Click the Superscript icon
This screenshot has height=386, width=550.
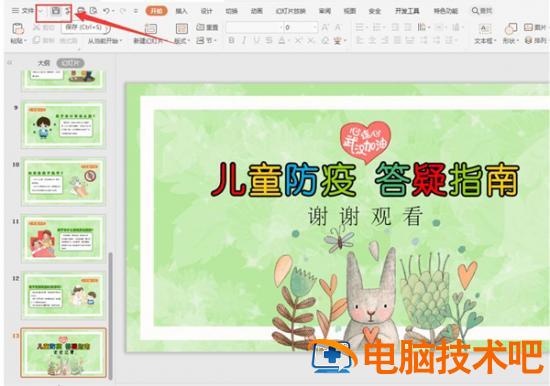(x=298, y=41)
